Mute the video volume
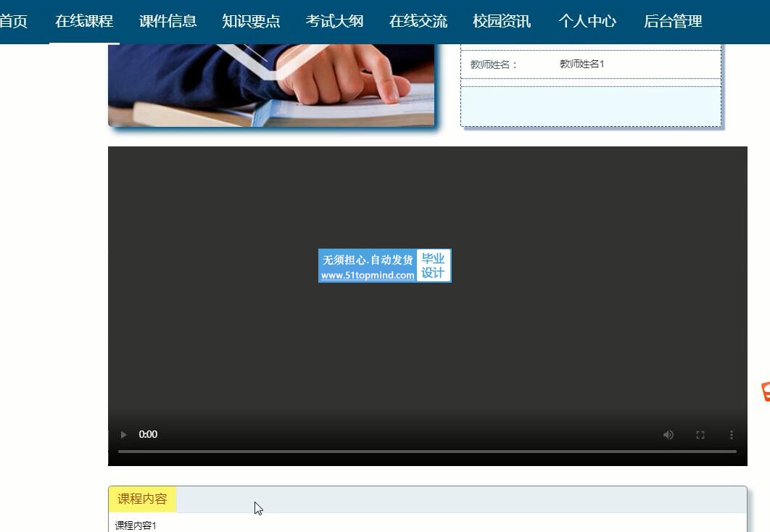 point(668,435)
